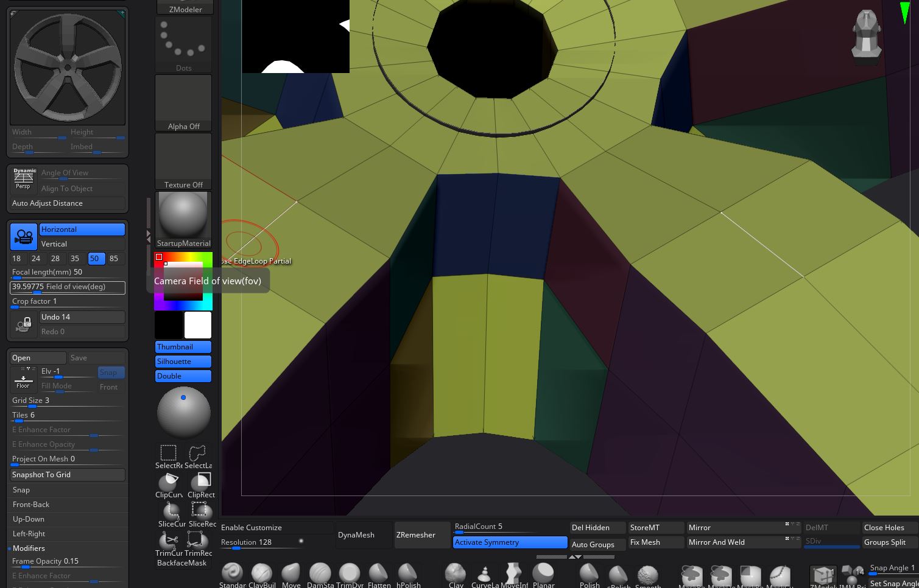Choose the Front-Back grid option
Viewport: 919px width, 588px height.
coord(31,505)
